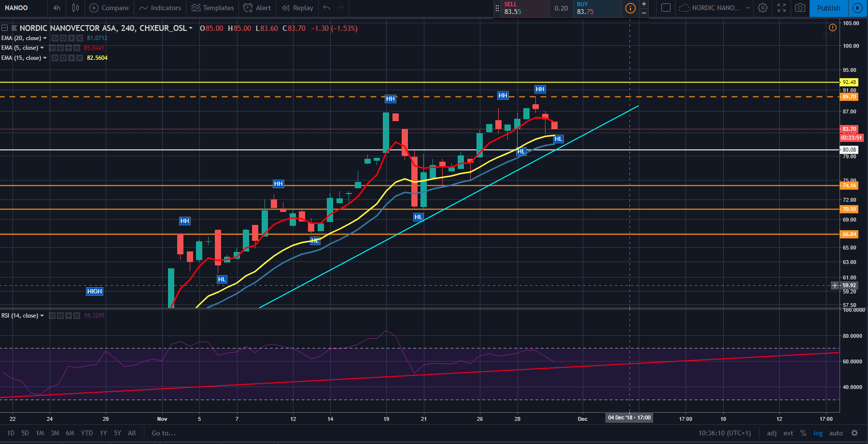Viewport: 868px width, 444px height.
Task: Toggle percent scale at bottom right
Action: coord(803,433)
